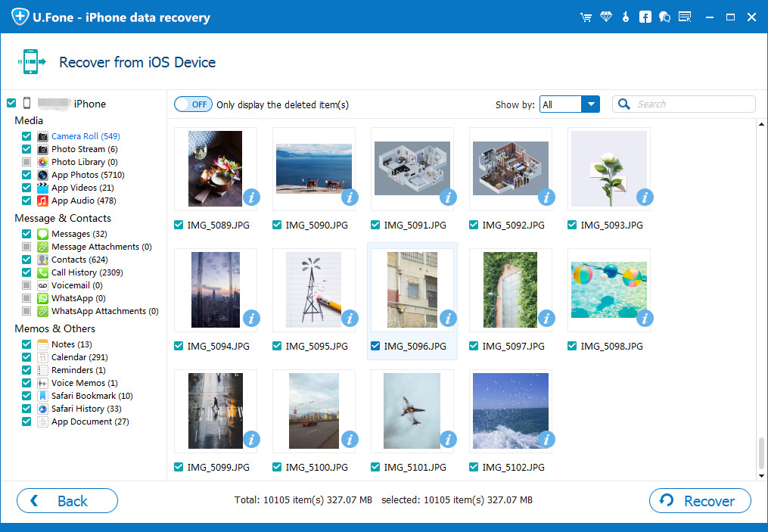Select the IMG_5093.JPG flower thumbnail
This screenshot has height=532, width=768.
(x=609, y=169)
